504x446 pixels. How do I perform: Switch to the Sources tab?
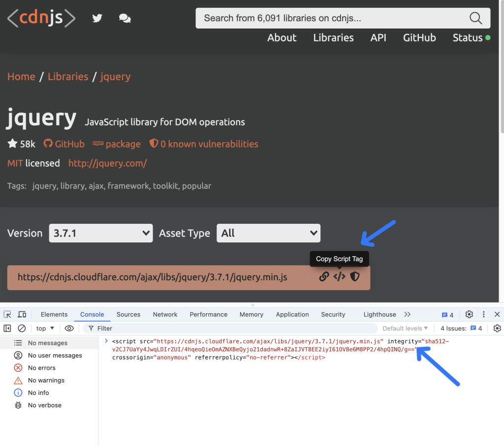click(128, 315)
